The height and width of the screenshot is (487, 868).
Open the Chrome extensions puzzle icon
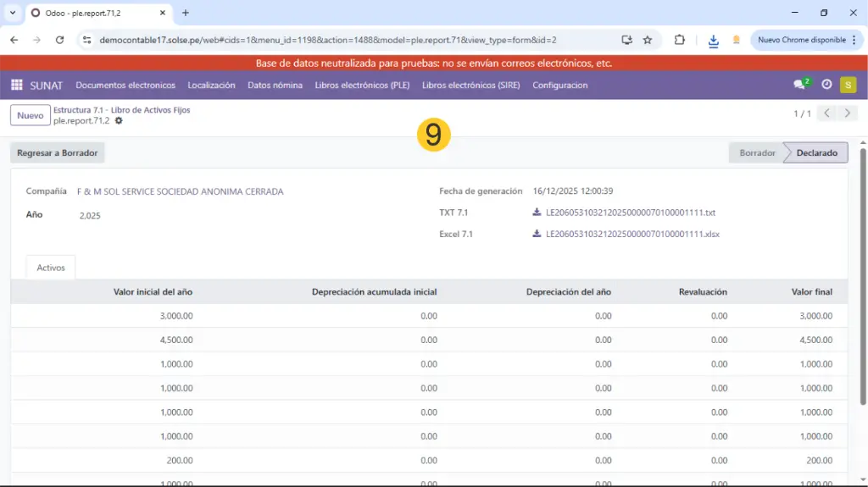680,40
